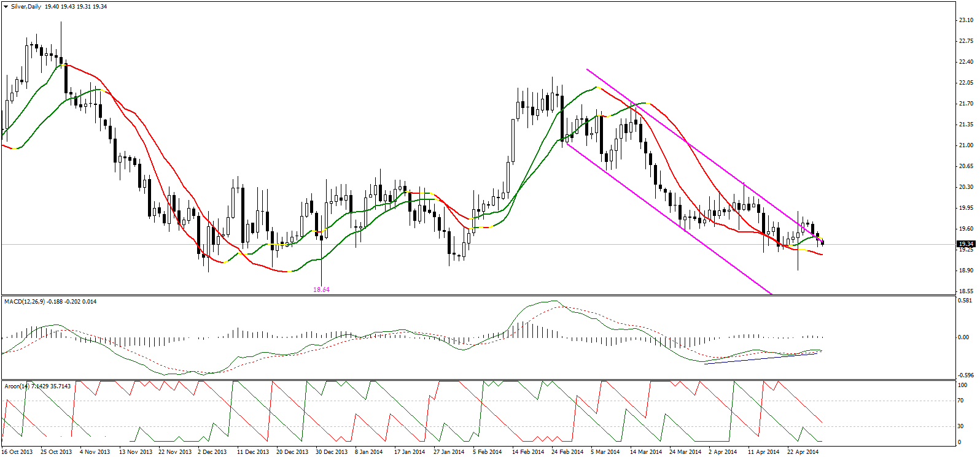The image size is (980, 457).
Task: Click the 8 Jan 2014 date label
Action: [x=369, y=452]
